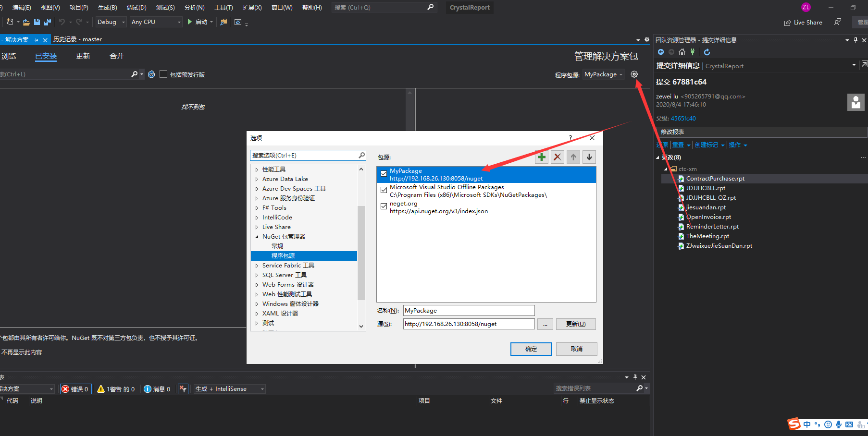Open the Tools (工具) menu
Screen dimensions: 868x436
click(x=223, y=7)
